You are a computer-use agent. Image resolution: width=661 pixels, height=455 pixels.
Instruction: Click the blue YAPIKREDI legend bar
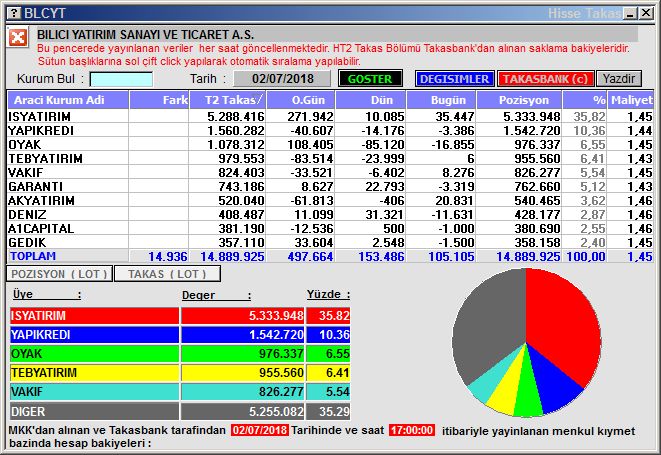pos(94,334)
